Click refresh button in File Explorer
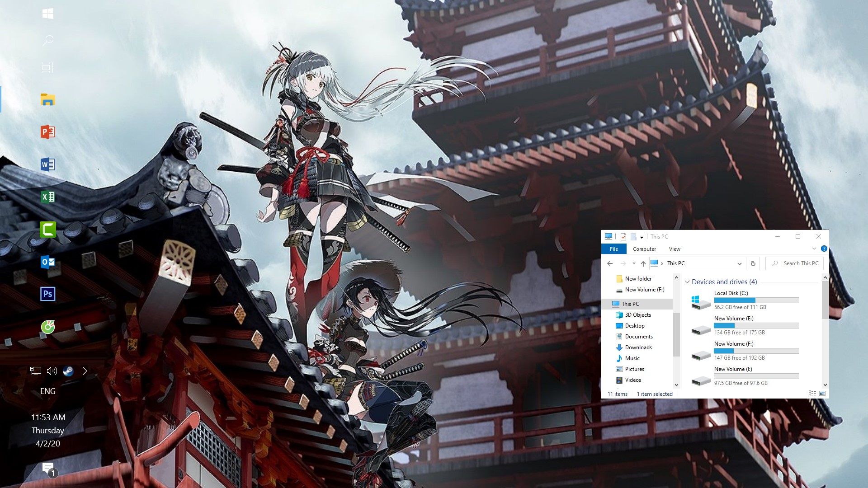This screenshot has width=868, height=488. (x=753, y=263)
